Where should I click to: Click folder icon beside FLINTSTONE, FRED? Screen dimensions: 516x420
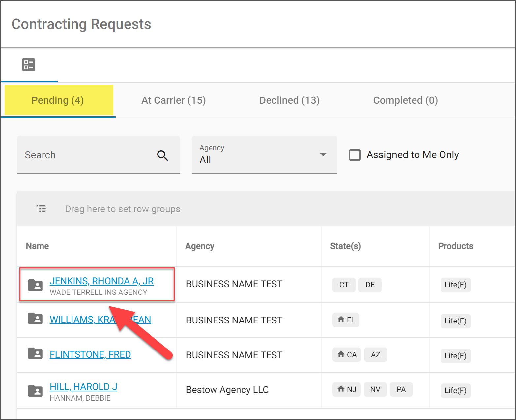(x=35, y=353)
